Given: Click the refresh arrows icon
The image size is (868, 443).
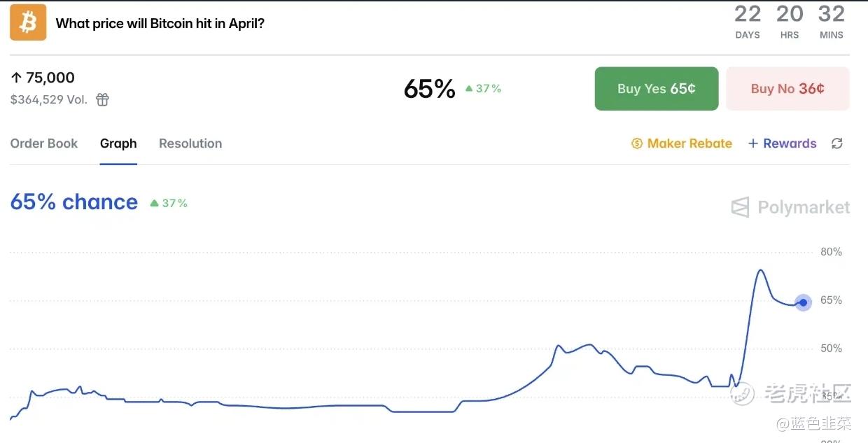Looking at the screenshot, I should tap(836, 143).
